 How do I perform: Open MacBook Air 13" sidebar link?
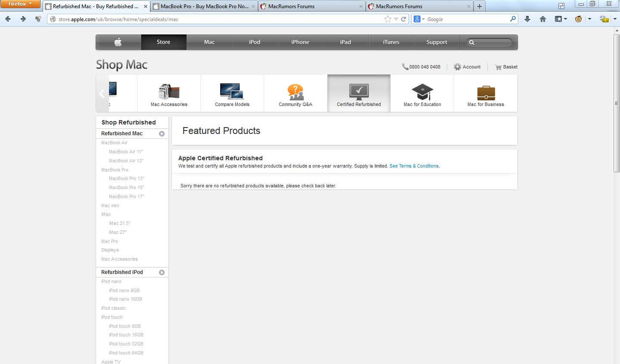(x=126, y=161)
